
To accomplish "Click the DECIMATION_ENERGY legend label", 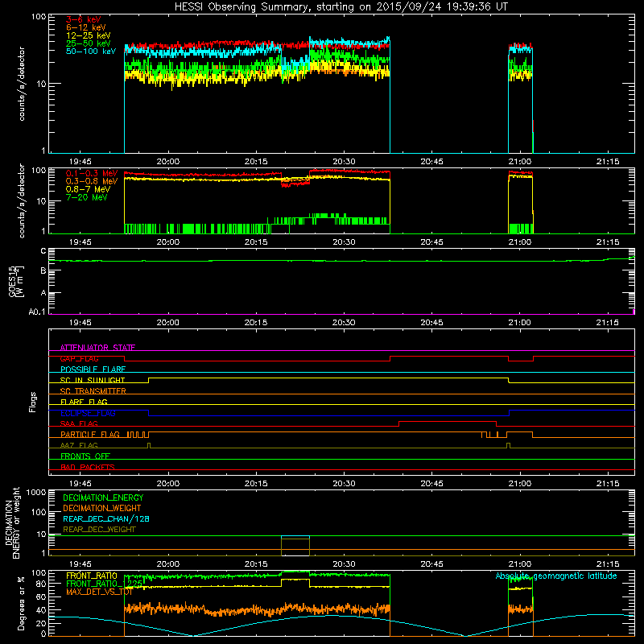I will click(103, 497).
